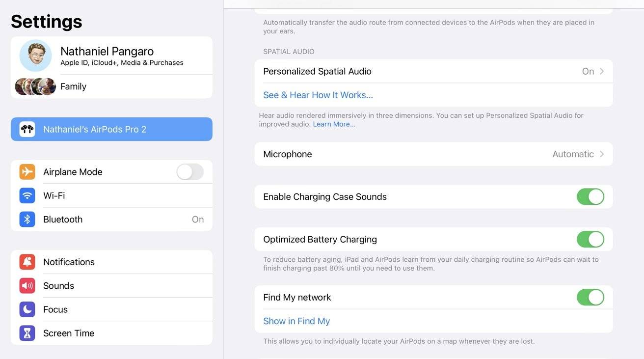
Task: Tap the Screen Time hourglass icon
Action: (27, 333)
